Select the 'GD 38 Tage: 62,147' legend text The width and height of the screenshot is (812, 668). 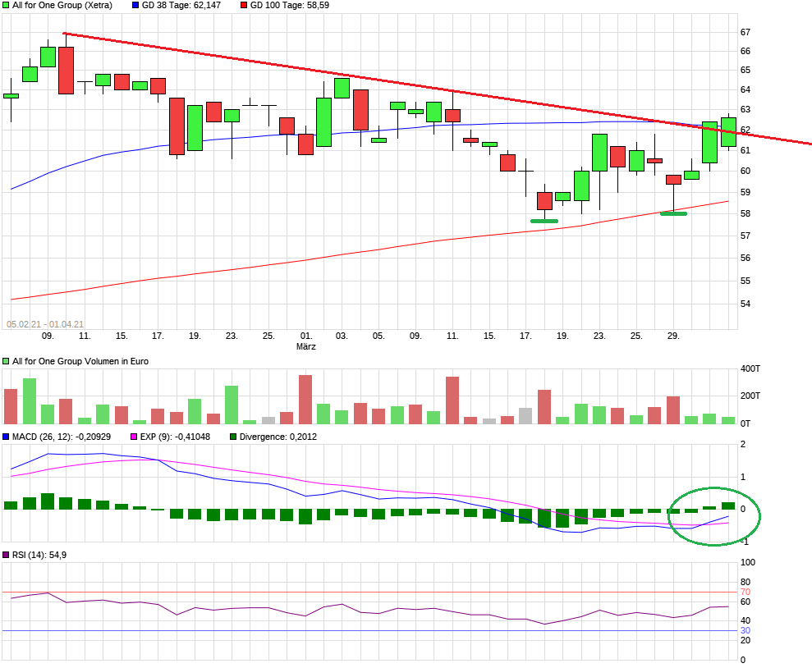(x=181, y=5)
